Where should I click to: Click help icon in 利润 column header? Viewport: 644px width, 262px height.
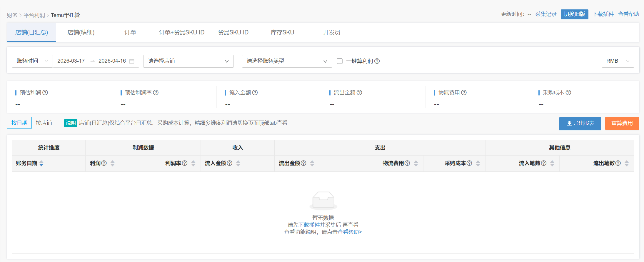click(104, 163)
